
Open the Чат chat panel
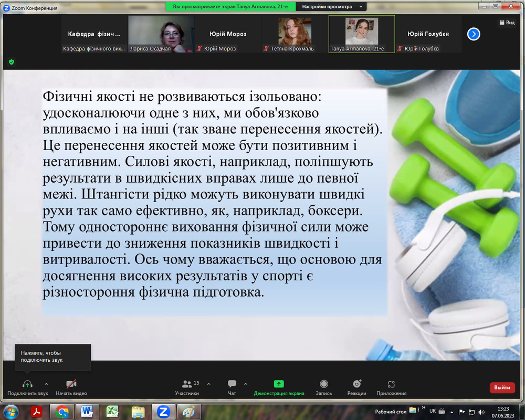coord(232,387)
